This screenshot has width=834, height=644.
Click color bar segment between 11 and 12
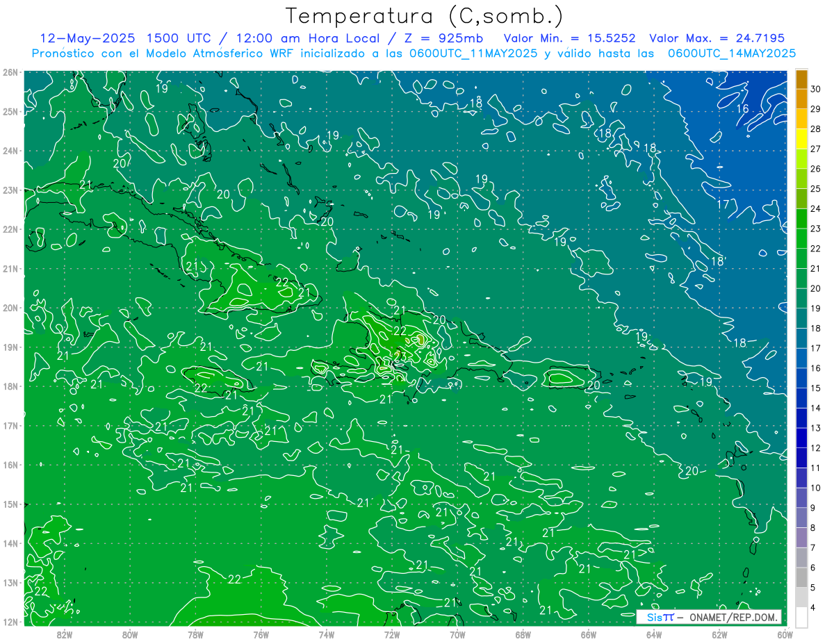click(801, 458)
